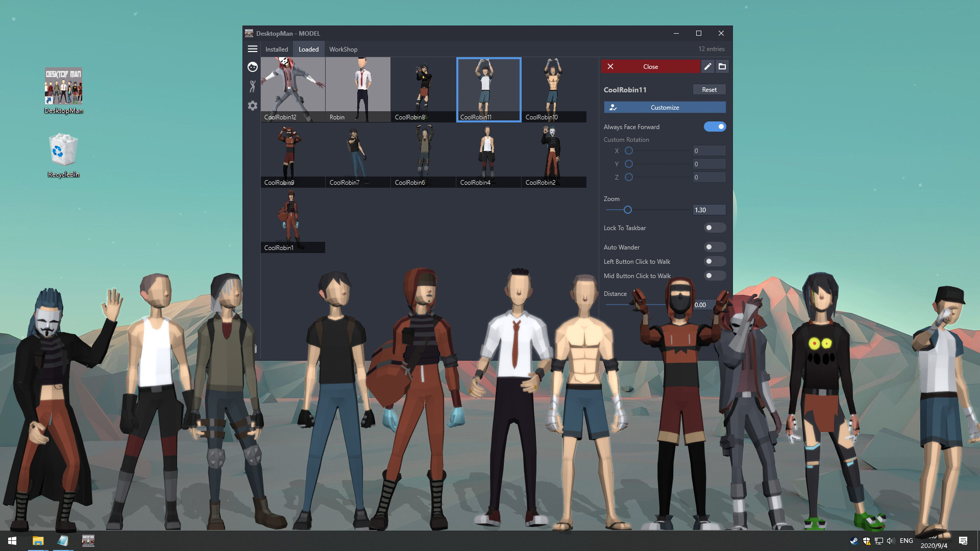Click the DesktopMan icon in the taskbar
The image size is (980, 551).
coord(88,540)
